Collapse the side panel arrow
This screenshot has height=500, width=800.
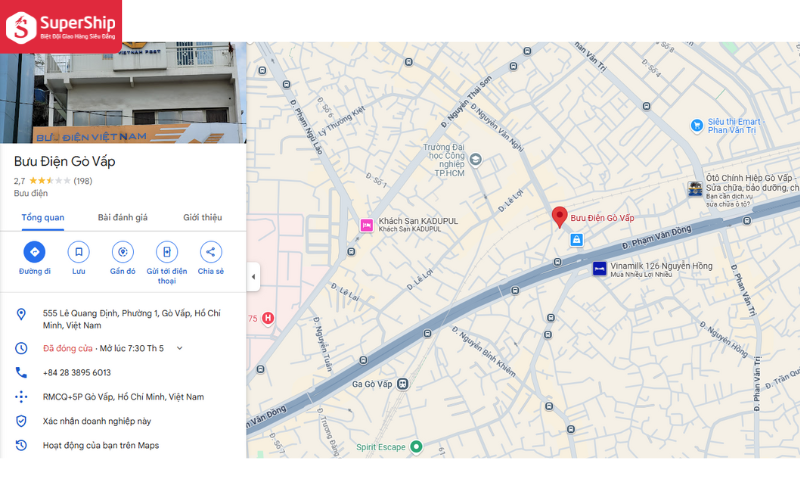pyautogui.click(x=254, y=277)
